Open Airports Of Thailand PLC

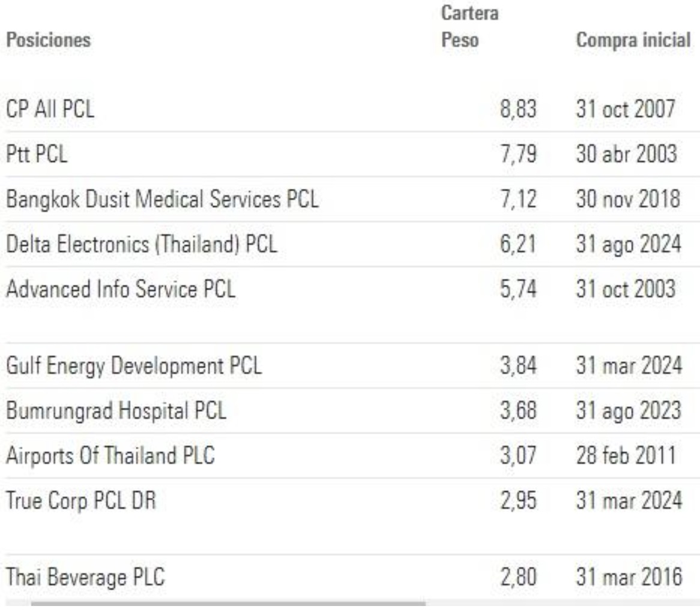coord(110,456)
